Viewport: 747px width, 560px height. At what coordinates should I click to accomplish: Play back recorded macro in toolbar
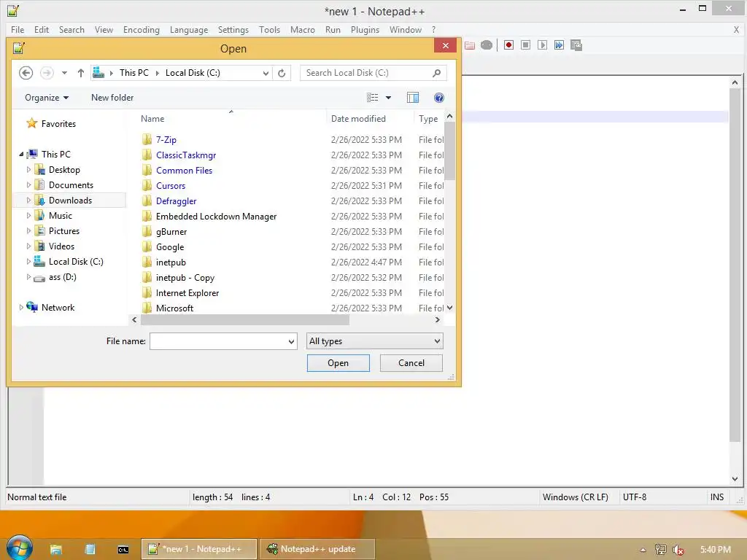click(542, 45)
